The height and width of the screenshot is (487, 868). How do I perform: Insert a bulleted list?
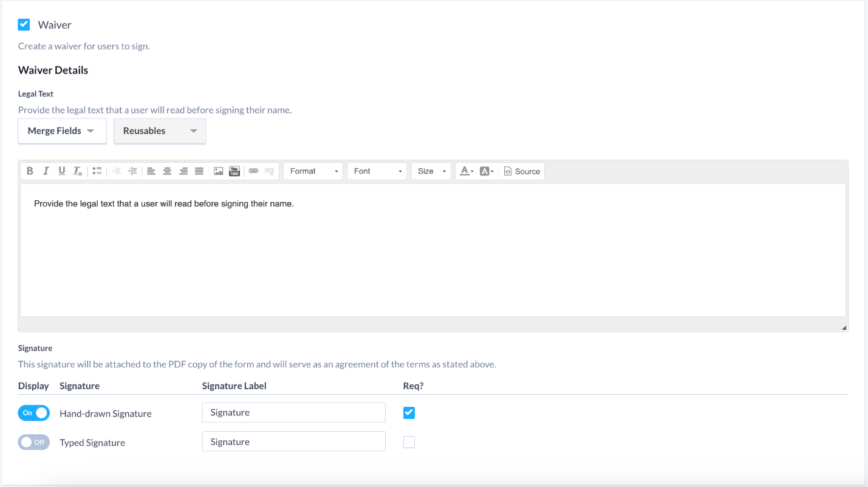(x=97, y=171)
